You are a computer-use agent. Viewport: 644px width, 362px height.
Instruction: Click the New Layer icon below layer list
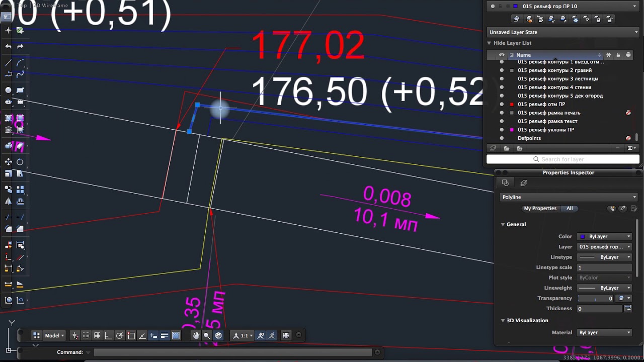click(x=494, y=148)
